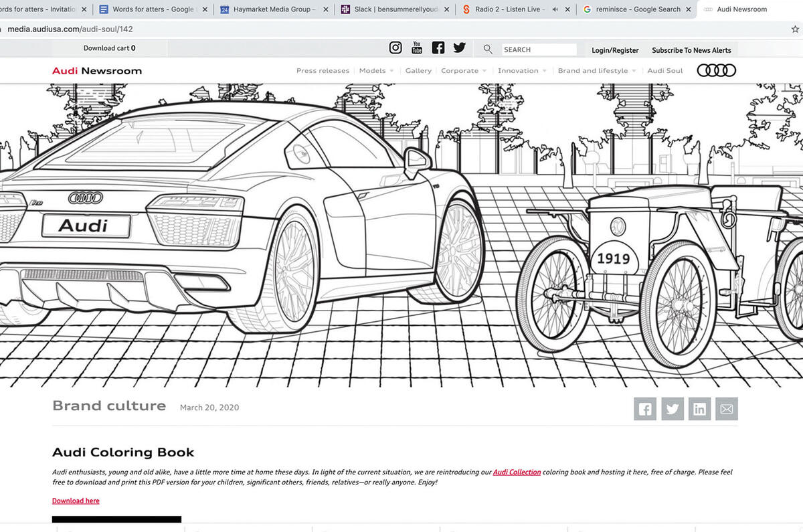Share article by email envelope icon
Image resolution: width=803 pixels, height=532 pixels.
pos(726,409)
